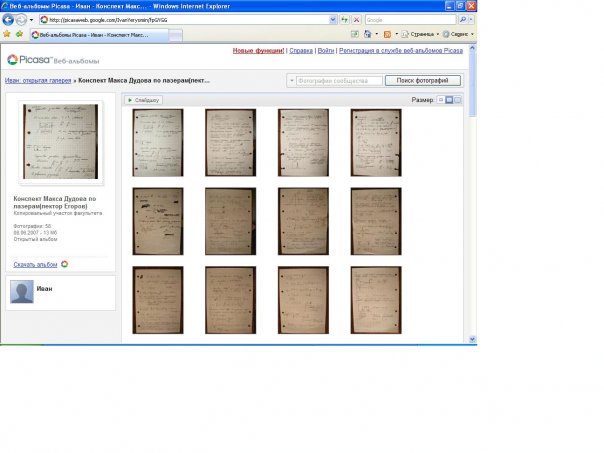Click the RSS feeds icon in toolbar
Viewport: 604px width, 453px height.
click(388, 34)
